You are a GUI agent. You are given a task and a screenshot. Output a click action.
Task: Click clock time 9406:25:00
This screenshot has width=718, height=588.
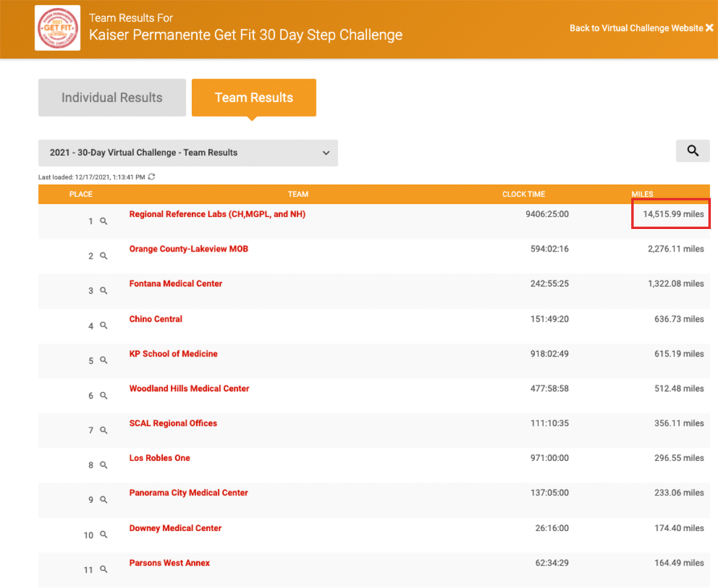click(547, 214)
